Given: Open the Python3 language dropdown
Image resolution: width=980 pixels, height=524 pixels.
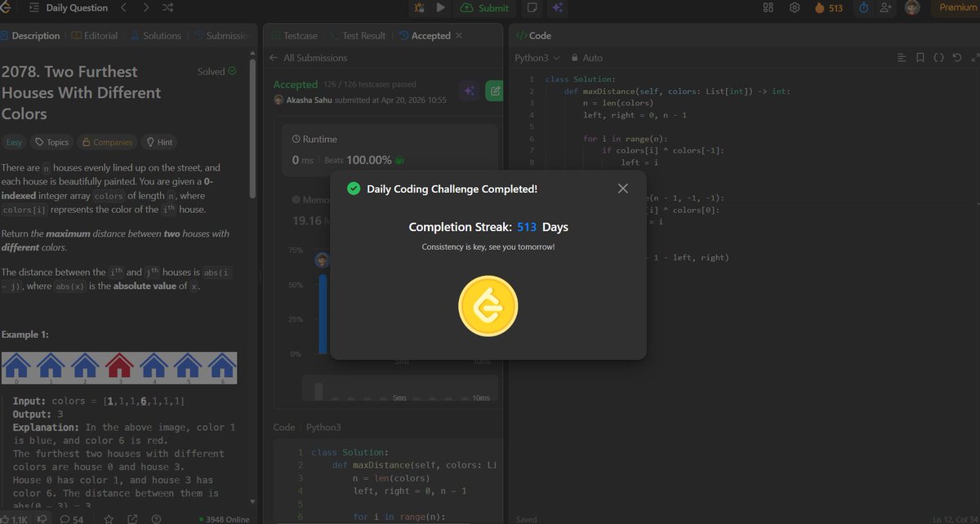Looking at the screenshot, I should (x=537, y=58).
